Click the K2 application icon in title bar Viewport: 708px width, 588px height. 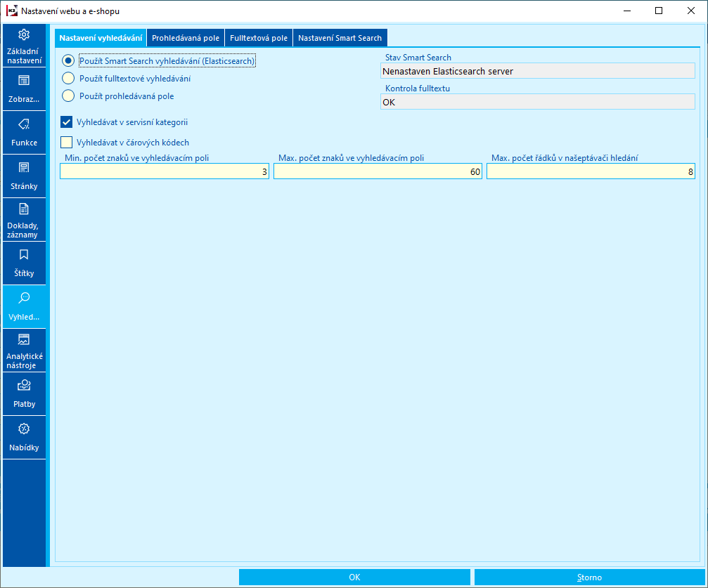[12, 11]
